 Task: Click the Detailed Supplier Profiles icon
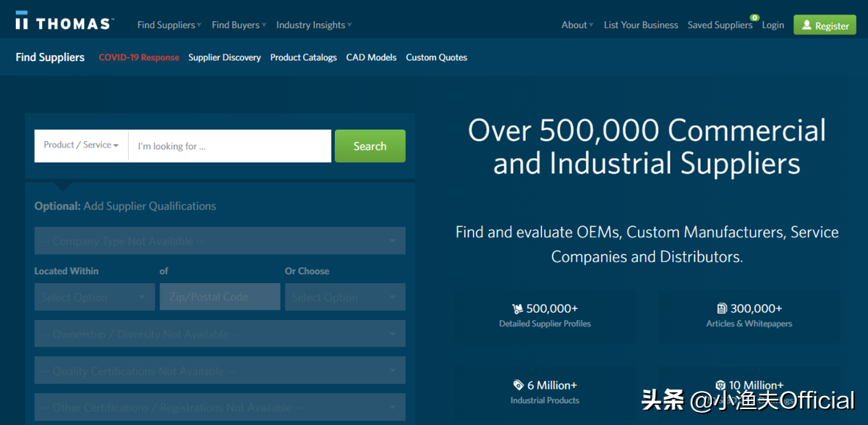tap(517, 308)
